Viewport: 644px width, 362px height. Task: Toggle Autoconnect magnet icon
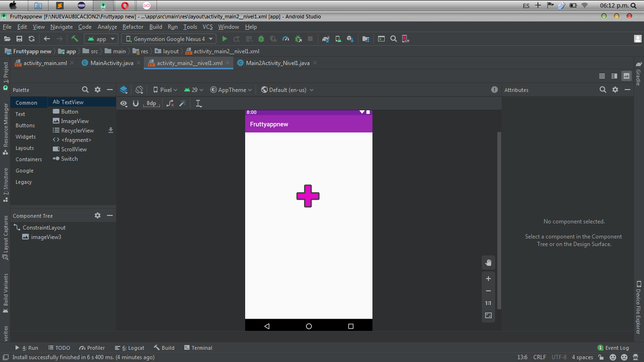tap(136, 103)
